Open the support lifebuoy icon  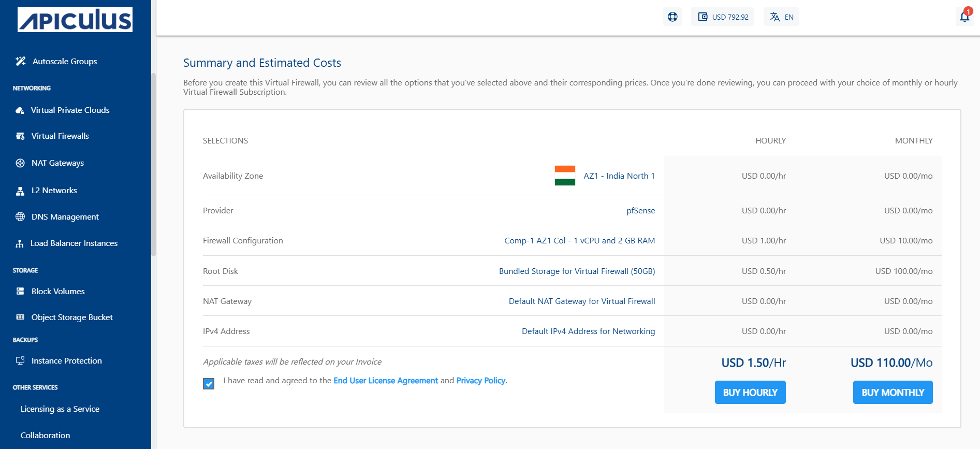(x=672, y=17)
